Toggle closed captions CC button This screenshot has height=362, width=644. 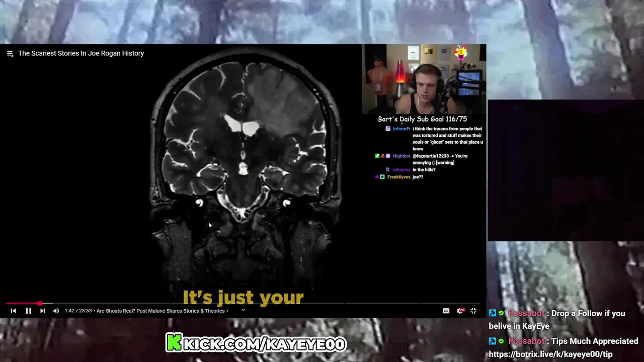coord(446,311)
